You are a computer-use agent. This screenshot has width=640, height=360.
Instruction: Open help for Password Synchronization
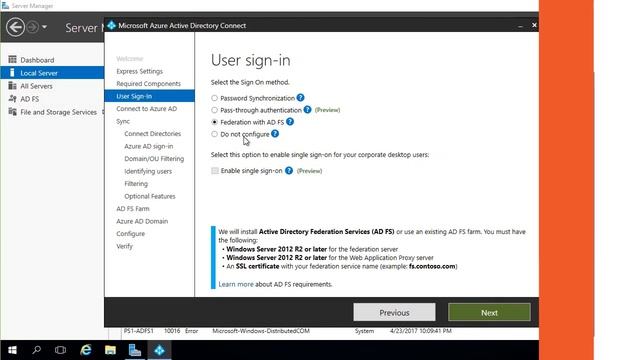click(300, 98)
